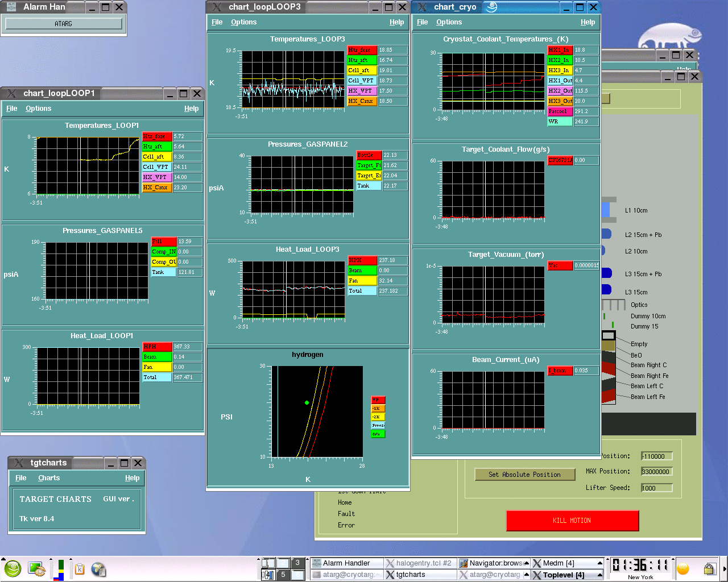Image resolution: width=728 pixels, height=582 pixels.
Task: Click the 121.81 Tank pressure value
Action: pyautogui.click(x=189, y=272)
